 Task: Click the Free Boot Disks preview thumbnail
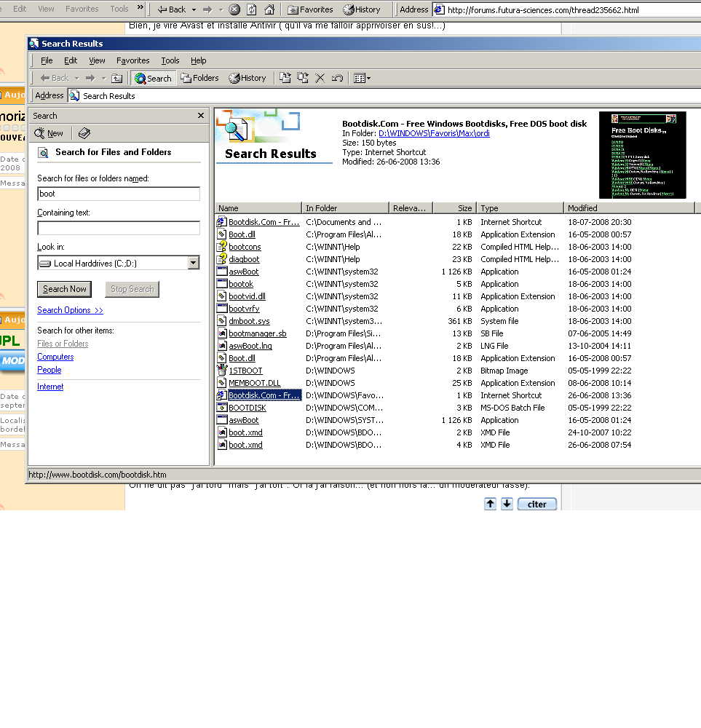[x=643, y=155]
